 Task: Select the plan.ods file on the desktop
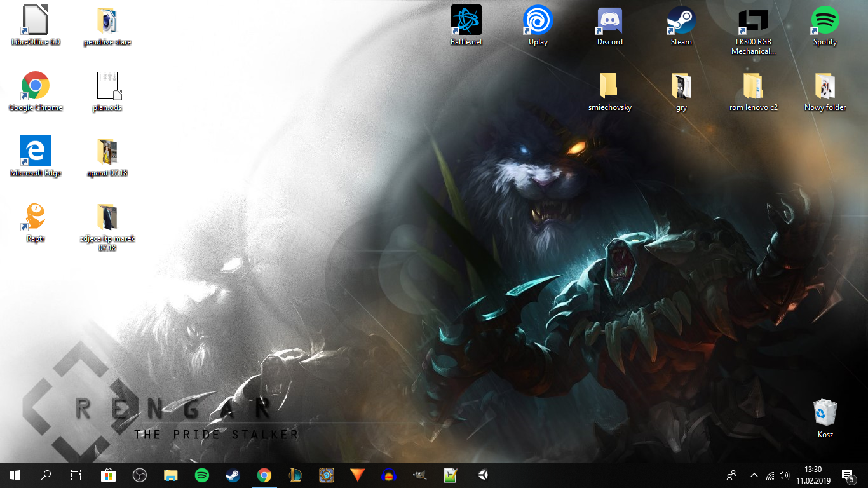pos(107,91)
